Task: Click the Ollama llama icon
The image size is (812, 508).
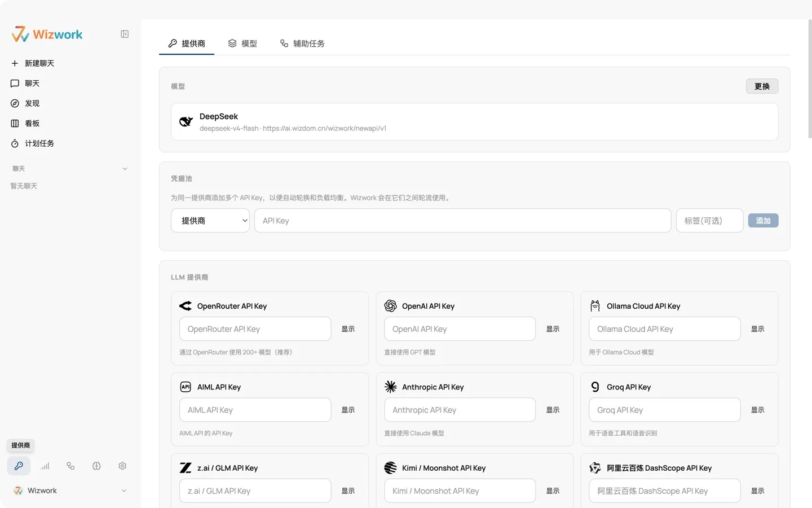Action: [595, 306]
